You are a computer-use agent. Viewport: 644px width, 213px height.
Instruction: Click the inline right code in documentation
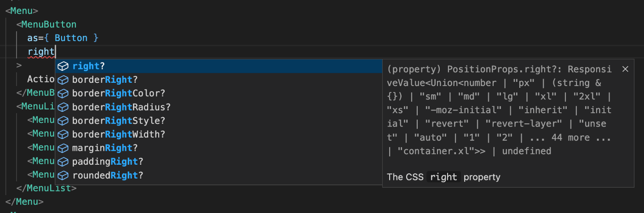444,177
